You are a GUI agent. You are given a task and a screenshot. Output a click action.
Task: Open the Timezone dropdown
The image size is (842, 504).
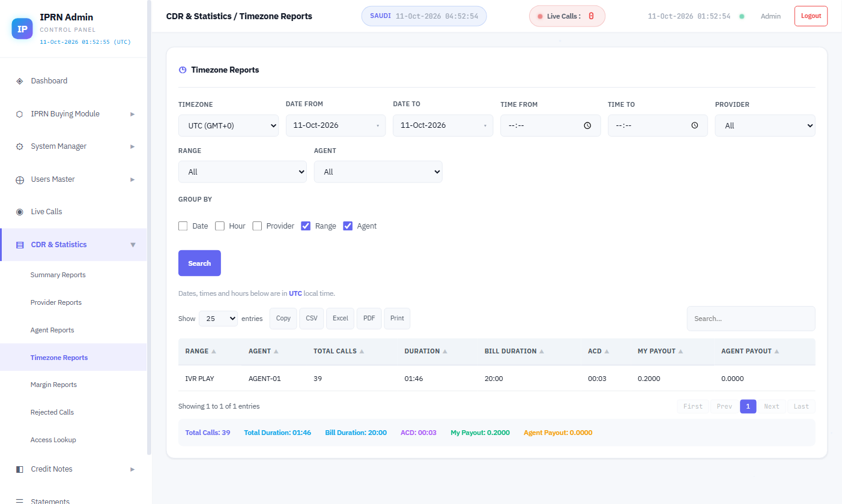(x=228, y=125)
